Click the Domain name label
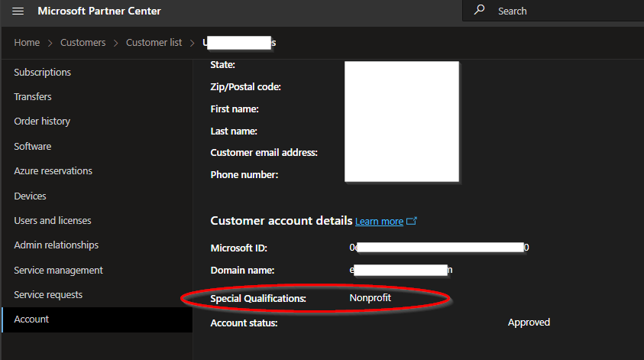This screenshot has height=360, width=644. (x=242, y=271)
